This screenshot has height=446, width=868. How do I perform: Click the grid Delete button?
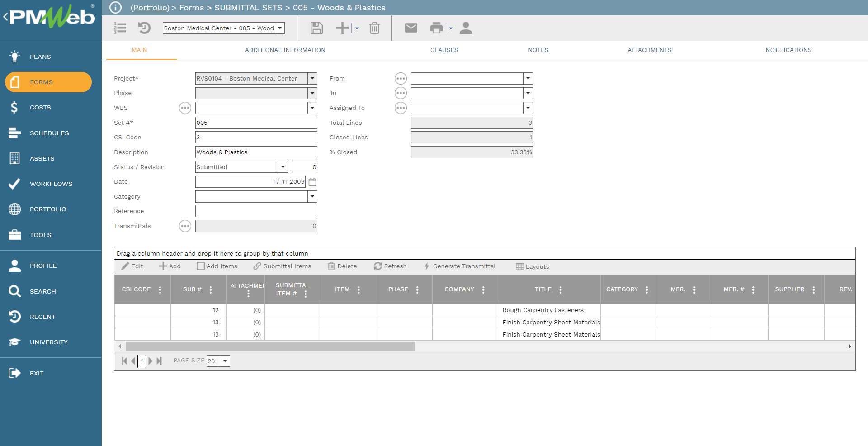(342, 266)
